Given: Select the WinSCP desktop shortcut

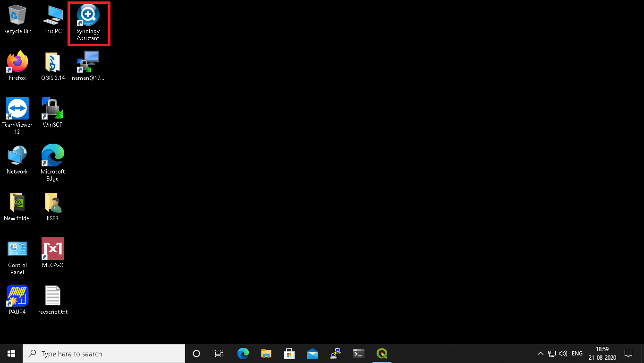Looking at the screenshot, I should pyautogui.click(x=52, y=112).
